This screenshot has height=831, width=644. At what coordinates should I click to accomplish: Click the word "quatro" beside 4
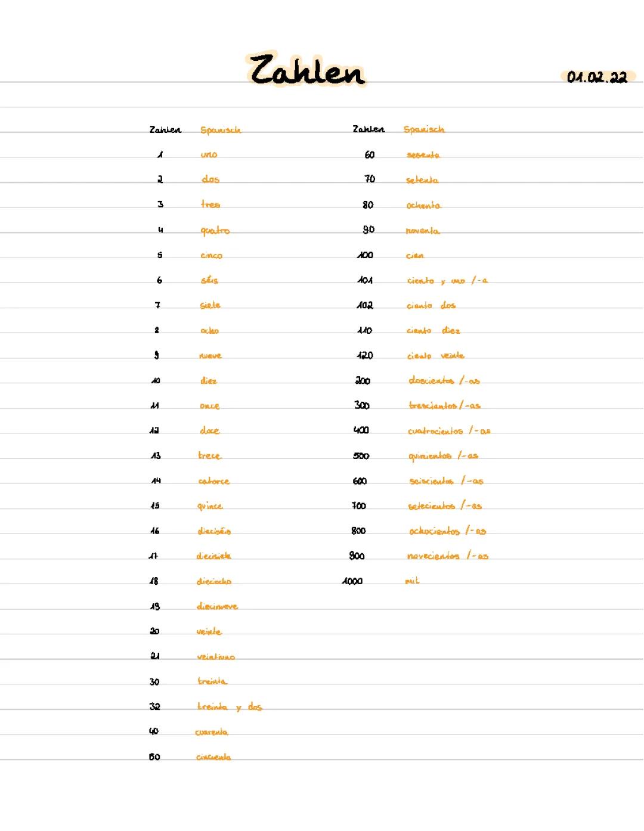[215, 231]
